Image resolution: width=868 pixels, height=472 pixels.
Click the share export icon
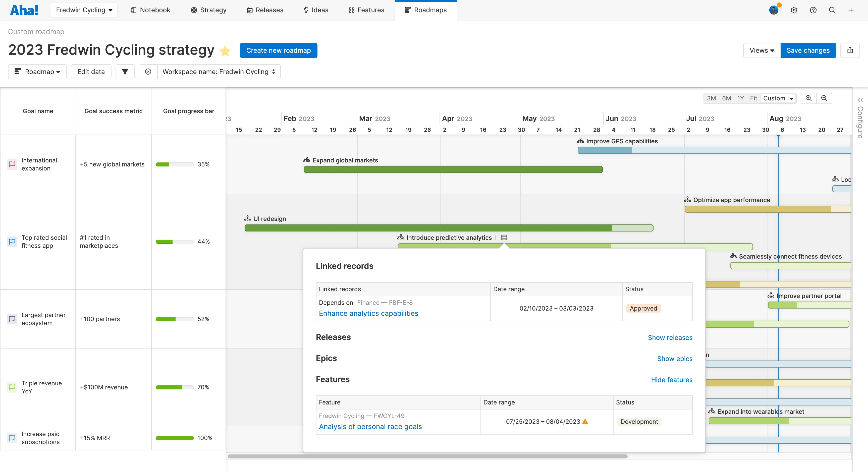pyautogui.click(x=850, y=50)
